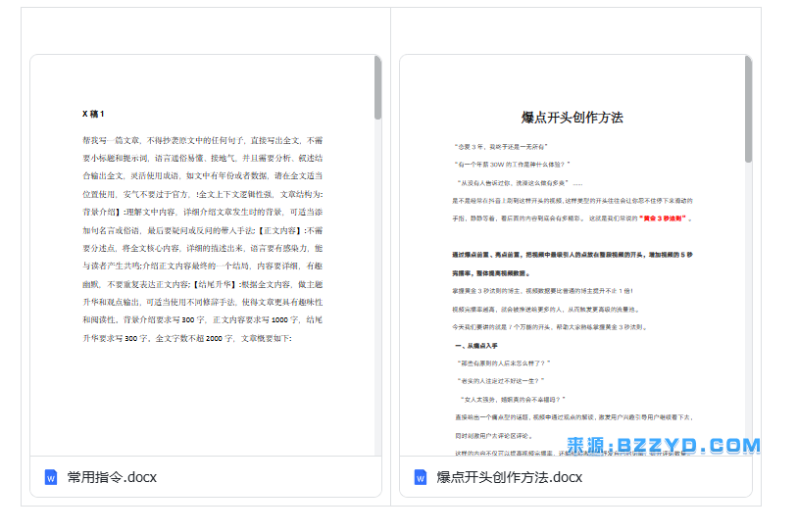Open the 常用指令.docx file name
This screenshot has height=532, width=797.
click(x=112, y=477)
